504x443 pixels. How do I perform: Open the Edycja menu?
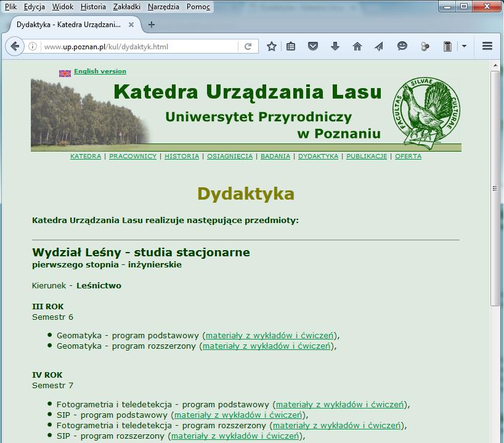click(x=35, y=7)
